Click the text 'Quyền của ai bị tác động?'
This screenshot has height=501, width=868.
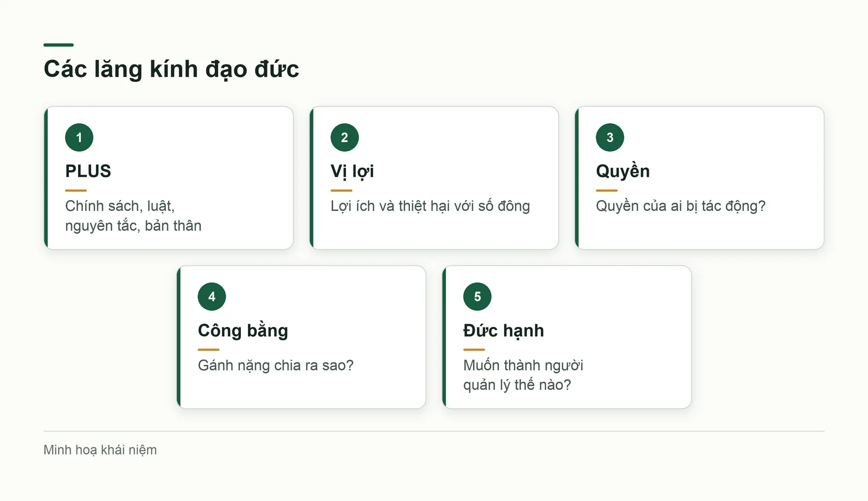681,206
